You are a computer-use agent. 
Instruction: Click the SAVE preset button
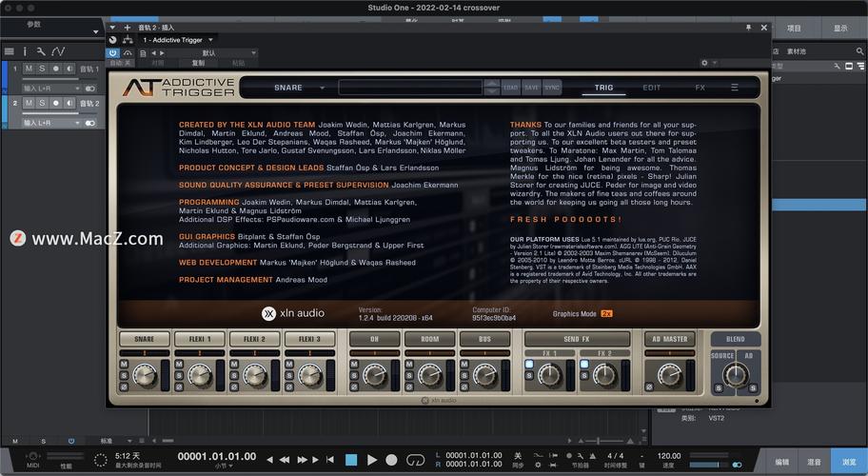[x=531, y=88]
